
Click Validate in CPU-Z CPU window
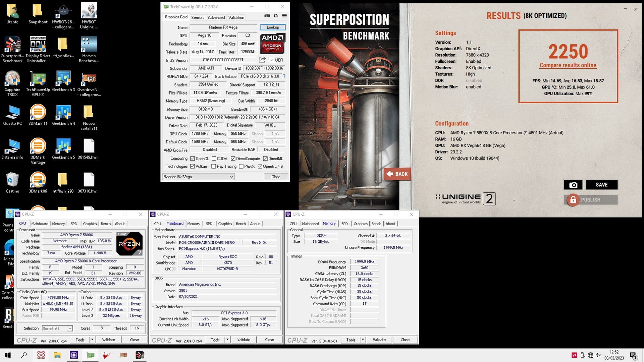[108, 340]
